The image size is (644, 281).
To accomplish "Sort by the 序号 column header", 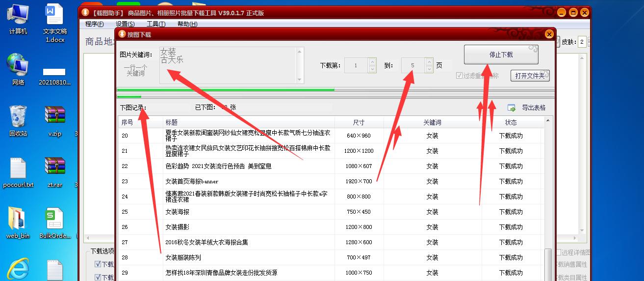I will tap(141, 122).
